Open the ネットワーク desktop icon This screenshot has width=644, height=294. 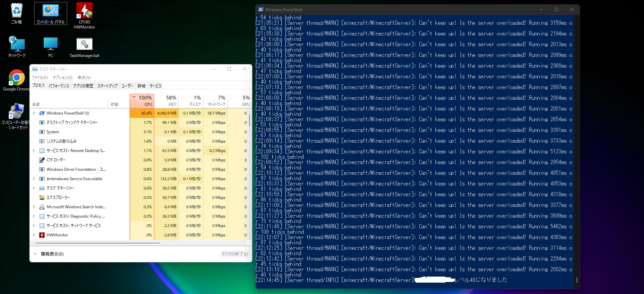tap(16, 47)
